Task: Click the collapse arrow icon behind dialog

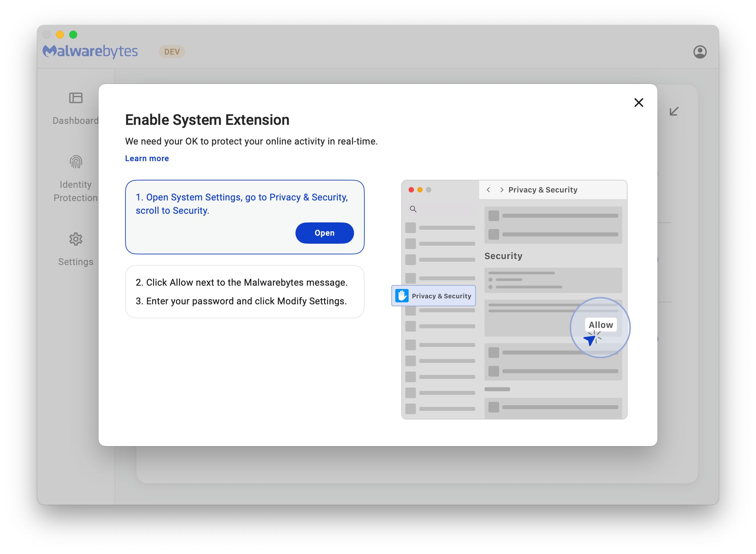Action: (x=674, y=111)
